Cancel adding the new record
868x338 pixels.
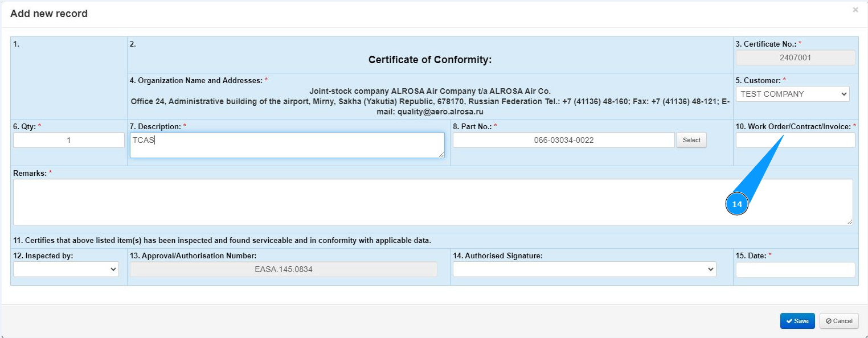838,321
